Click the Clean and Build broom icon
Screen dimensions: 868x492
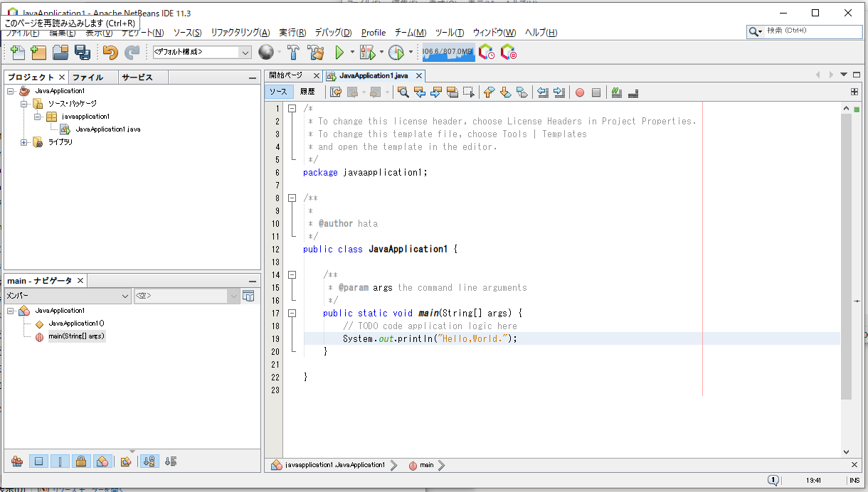[x=315, y=52]
